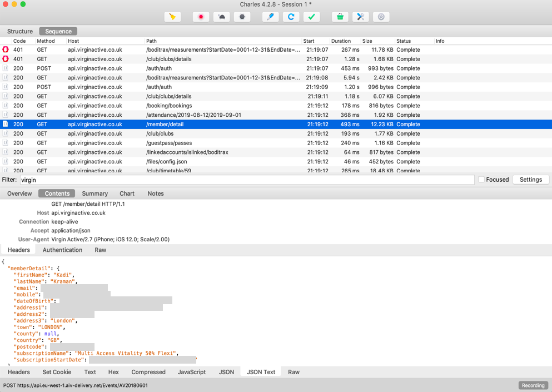Click the broom clear session icon
This screenshot has width=552, height=392.
point(172,17)
